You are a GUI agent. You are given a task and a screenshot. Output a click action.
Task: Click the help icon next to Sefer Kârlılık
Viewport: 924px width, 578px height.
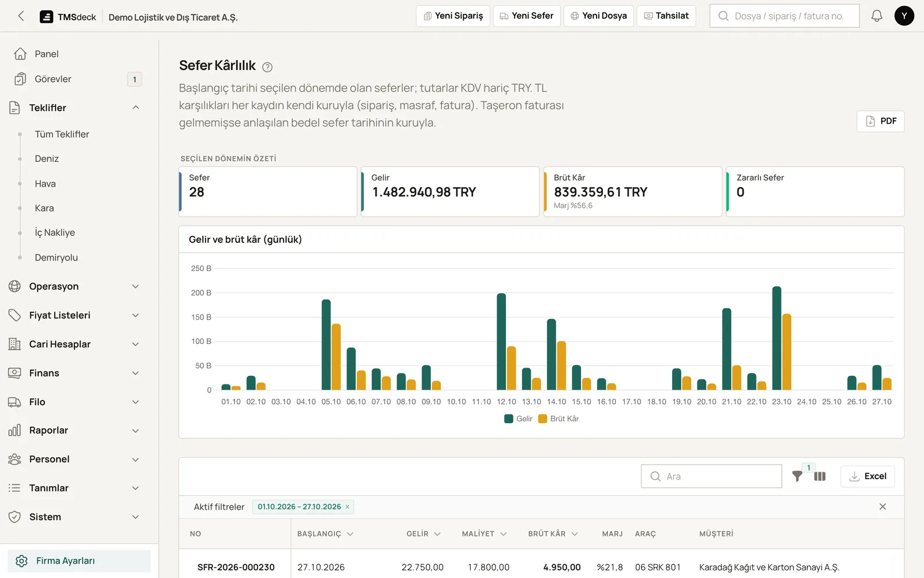(x=267, y=67)
